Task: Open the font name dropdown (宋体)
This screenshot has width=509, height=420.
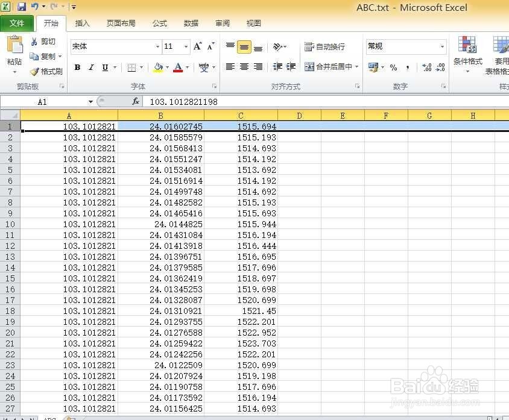Action: (157, 47)
